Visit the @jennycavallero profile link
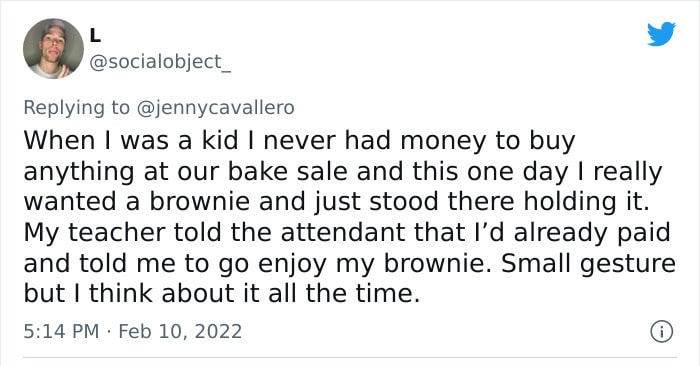This screenshot has height=366, width=700. tap(215, 108)
